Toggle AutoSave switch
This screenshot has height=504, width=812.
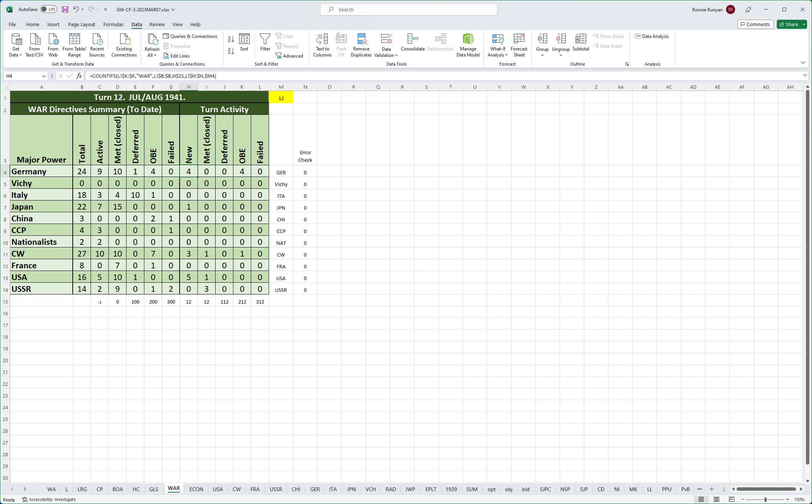coord(49,9)
